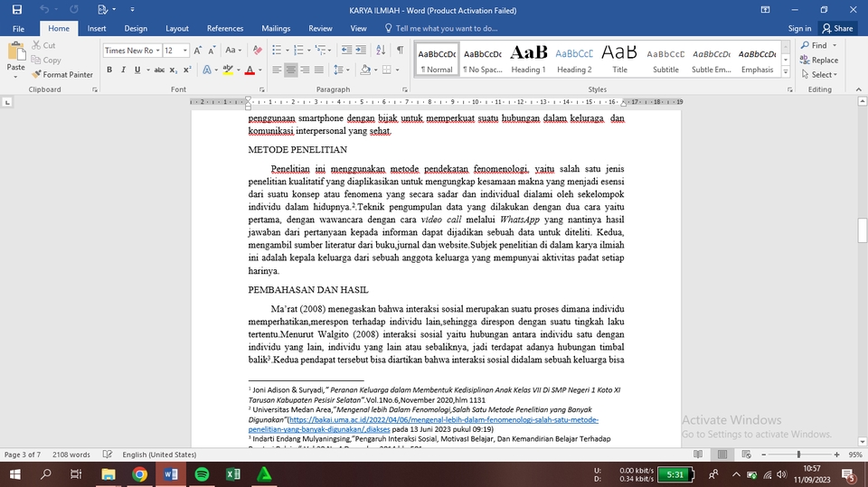Image resolution: width=868 pixels, height=487 pixels.
Task: Expand the Select dropdown in Editing
Action: (819, 74)
